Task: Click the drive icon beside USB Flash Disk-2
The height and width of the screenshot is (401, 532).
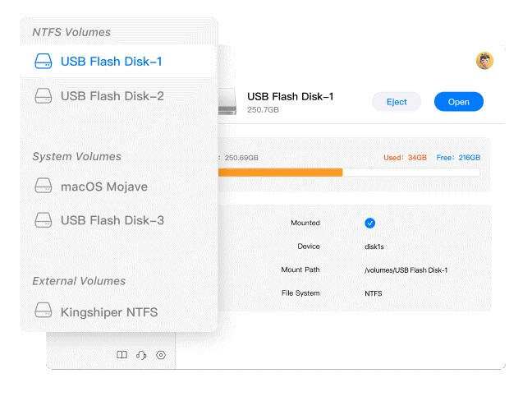Action: 44,96
